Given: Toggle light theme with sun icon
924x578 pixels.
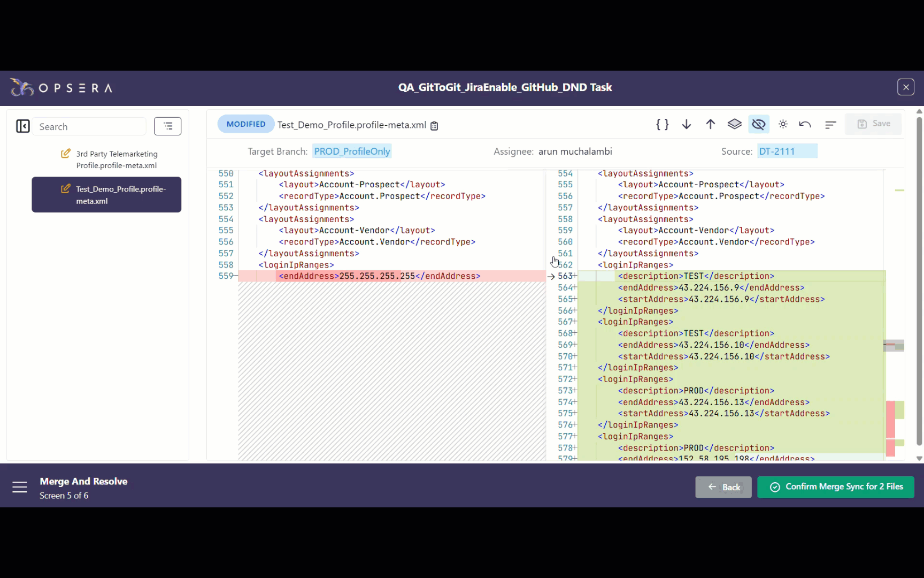Looking at the screenshot, I should (x=783, y=125).
